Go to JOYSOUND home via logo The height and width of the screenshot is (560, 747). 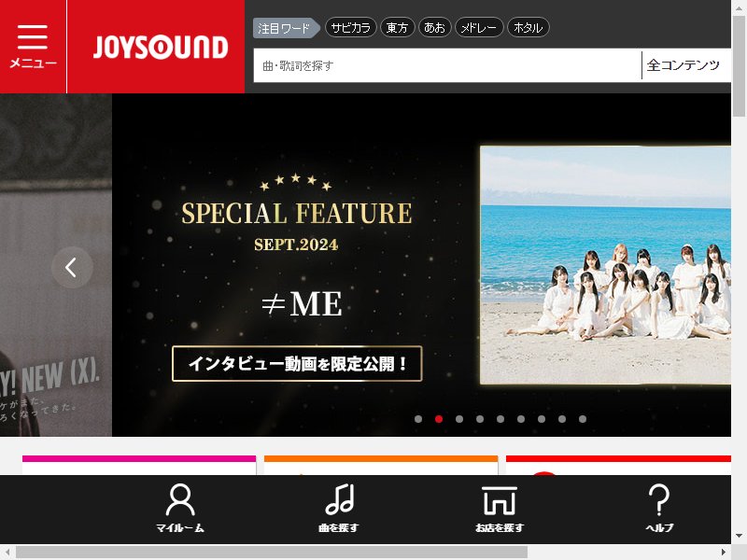[x=161, y=47]
